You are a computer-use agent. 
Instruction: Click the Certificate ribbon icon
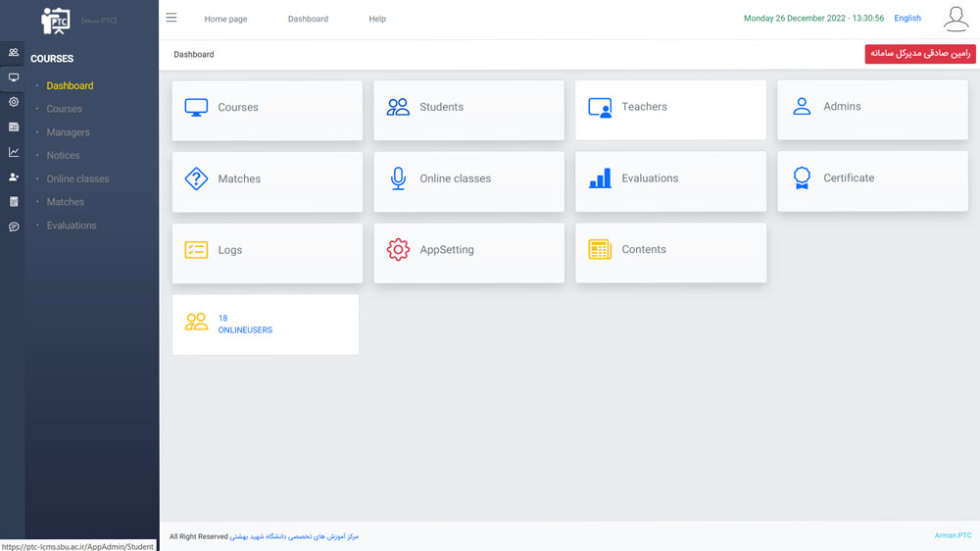tap(802, 178)
